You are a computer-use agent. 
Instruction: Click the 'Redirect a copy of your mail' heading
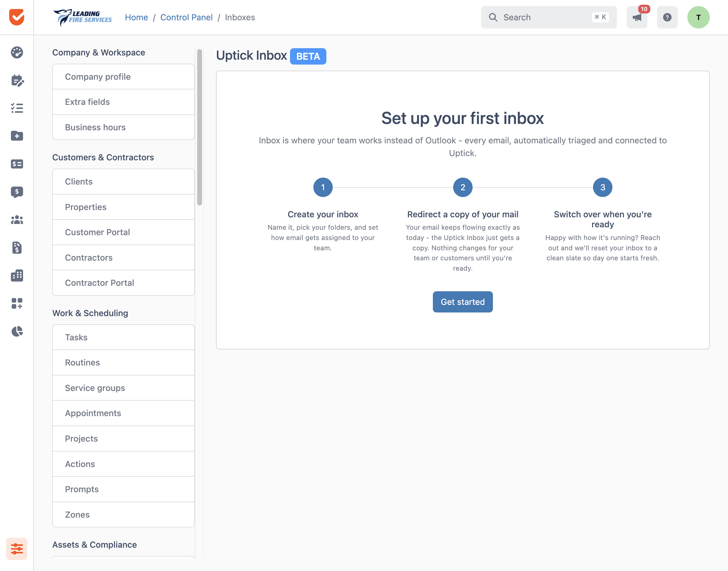(463, 214)
